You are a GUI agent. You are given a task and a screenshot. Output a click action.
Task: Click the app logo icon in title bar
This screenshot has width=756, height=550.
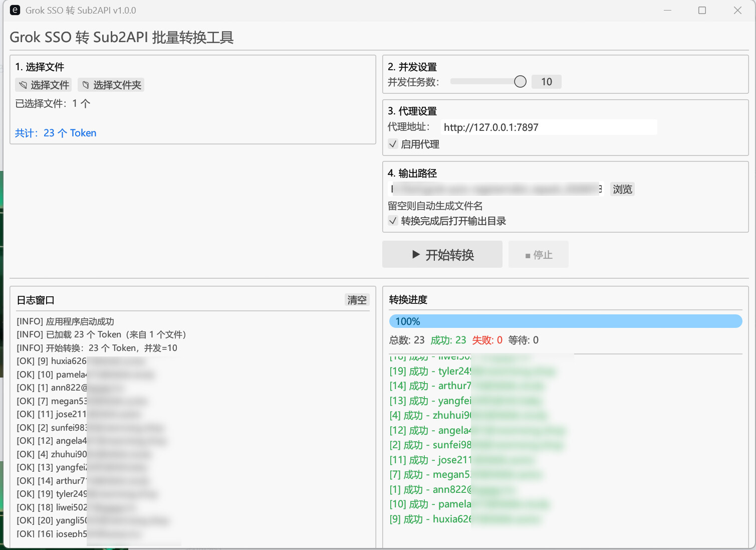[x=15, y=10]
